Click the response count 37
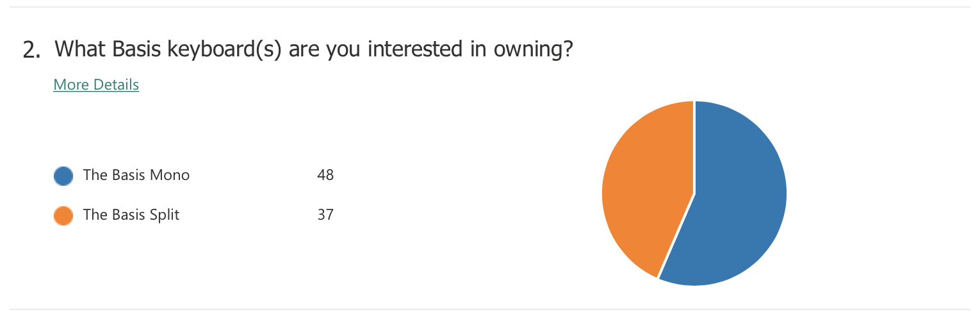Screen dimensions: 980x319 (x=325, y=215)
